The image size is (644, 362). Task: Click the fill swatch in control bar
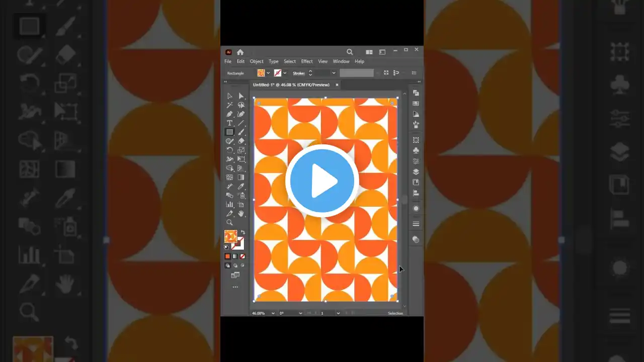261,73
